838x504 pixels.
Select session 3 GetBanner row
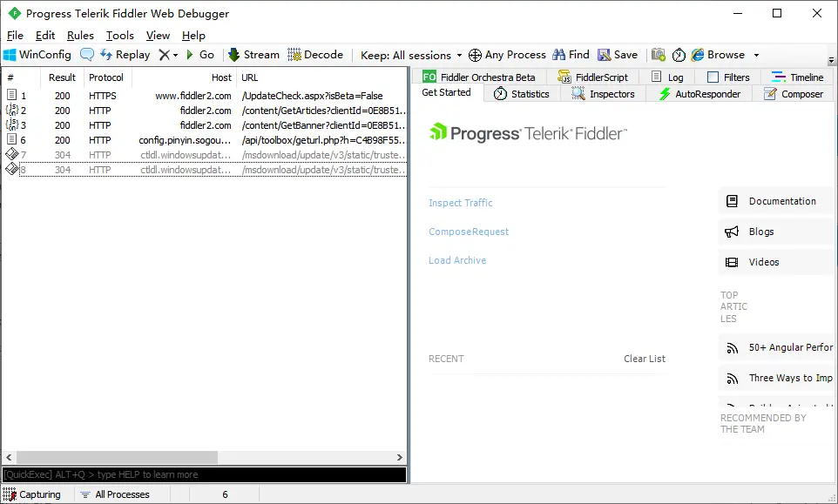[x=206, y=125]
